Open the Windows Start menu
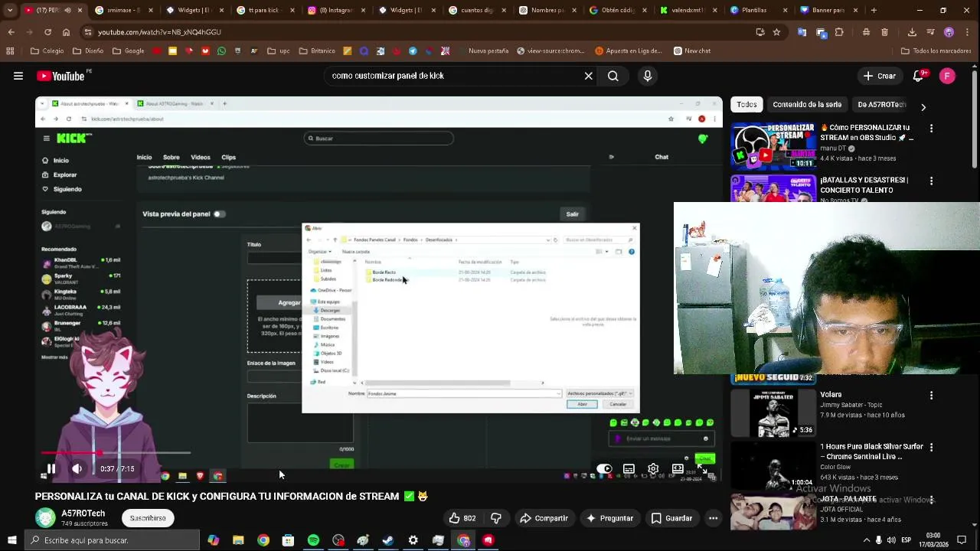 point(11,540)
